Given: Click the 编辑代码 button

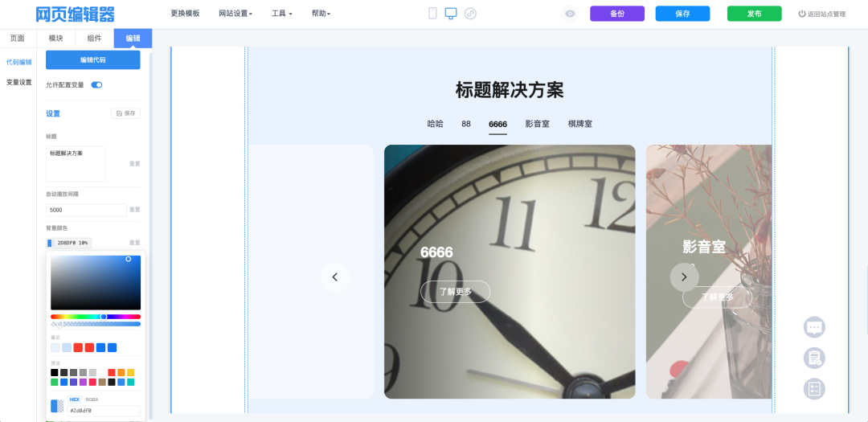Looking at the screenshot, I should 93,59.
